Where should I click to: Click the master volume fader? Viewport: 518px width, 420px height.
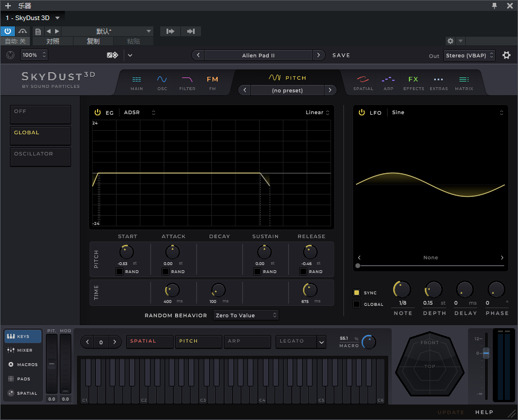click(486, 353)
